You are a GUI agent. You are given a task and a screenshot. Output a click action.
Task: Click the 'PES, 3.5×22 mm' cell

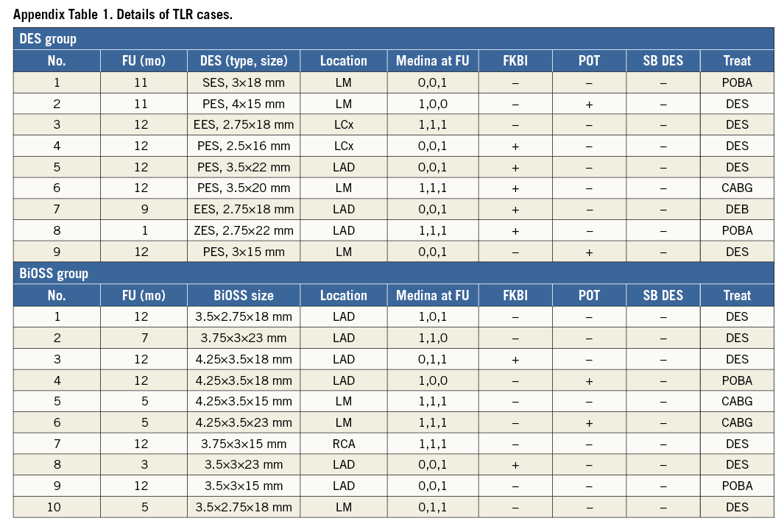(x=243, y=167)
